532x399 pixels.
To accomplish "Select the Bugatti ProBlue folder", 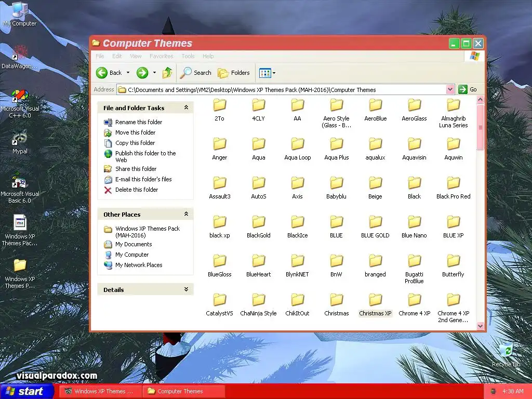I will coord(414,269).
